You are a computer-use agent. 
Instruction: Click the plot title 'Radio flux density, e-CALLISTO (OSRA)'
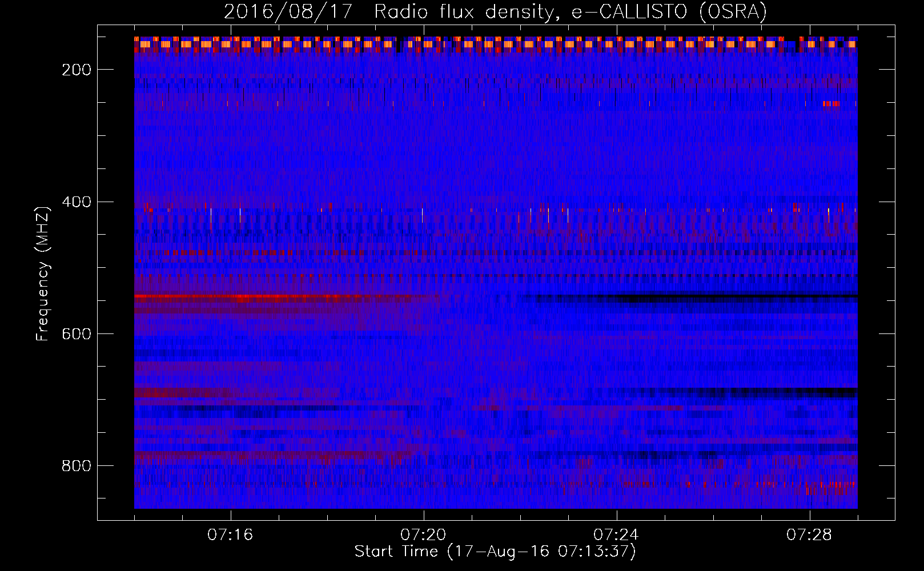point(571,12)
